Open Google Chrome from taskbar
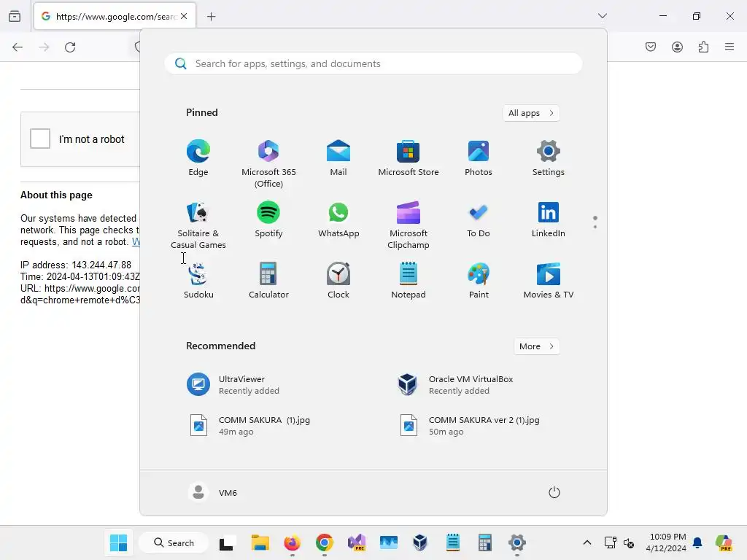This screenshot has width=747, height=560. (x=324, y=542)
